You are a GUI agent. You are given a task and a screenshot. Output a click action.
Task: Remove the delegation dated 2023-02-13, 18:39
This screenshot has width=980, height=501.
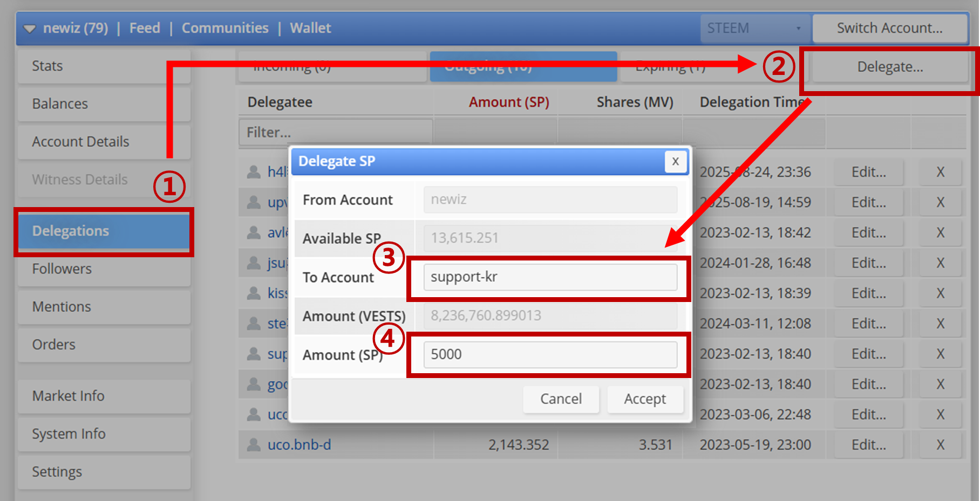[x=941, y=293]
